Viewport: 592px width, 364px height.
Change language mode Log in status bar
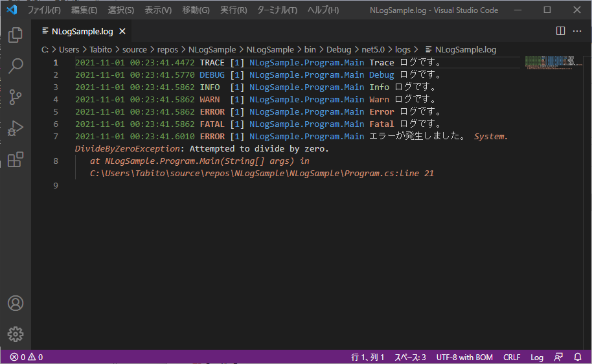pos(537,357)
